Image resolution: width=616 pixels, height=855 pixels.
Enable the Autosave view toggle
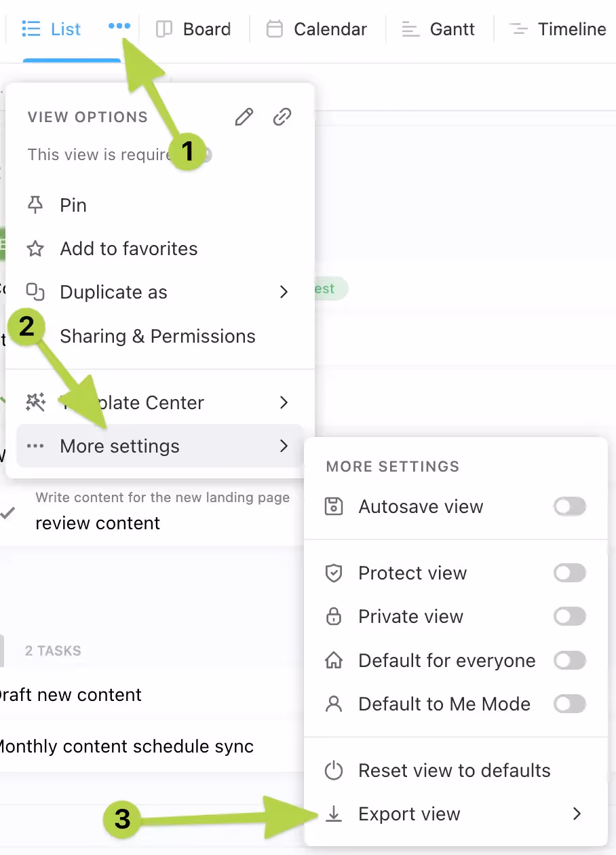569,506
